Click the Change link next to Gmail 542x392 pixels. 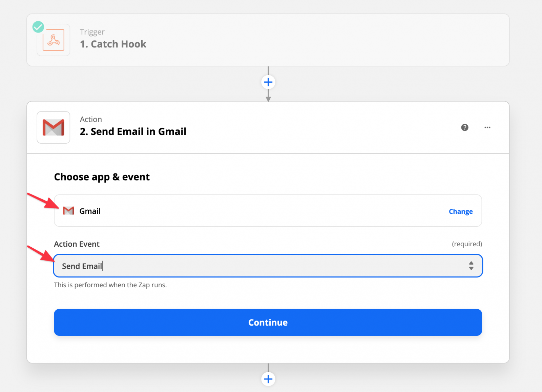click(460, 211)
